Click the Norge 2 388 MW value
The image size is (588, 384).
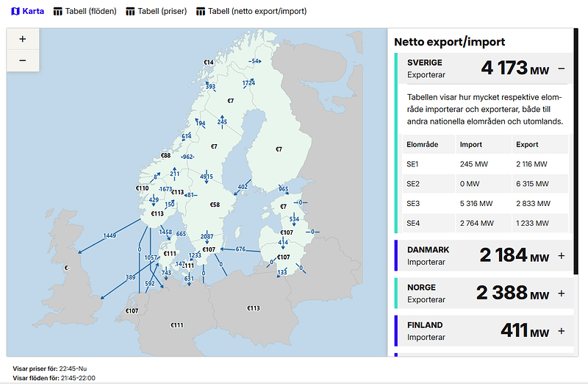point(512,294)
